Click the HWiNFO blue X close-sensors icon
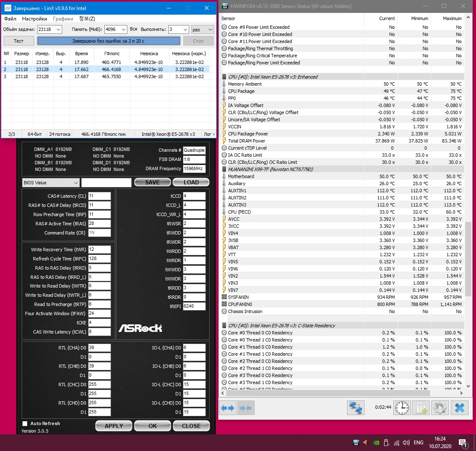The image size is (476, 451). (460, 408)
